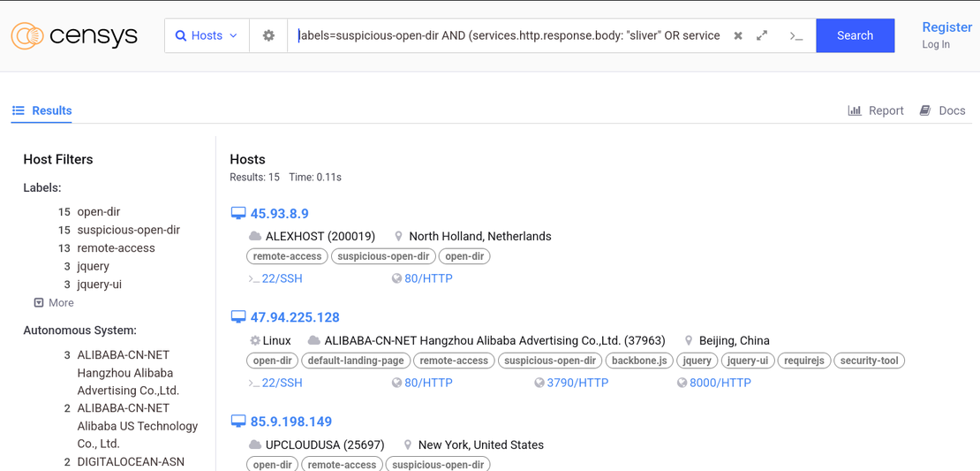The width and height of the screenshot is (980, 471).
Task: Select 3790/HTTP service on 47.94.225.128
Action: pos(577,383)
